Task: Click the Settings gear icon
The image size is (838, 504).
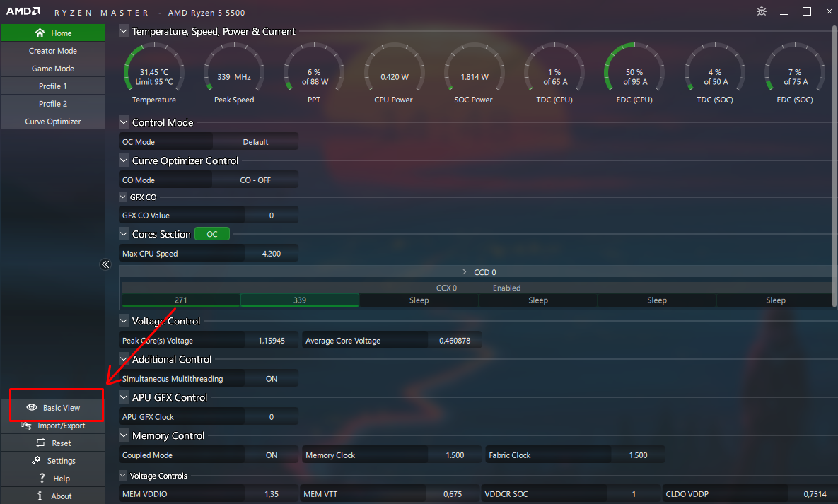Action: [x=36, y=460]
